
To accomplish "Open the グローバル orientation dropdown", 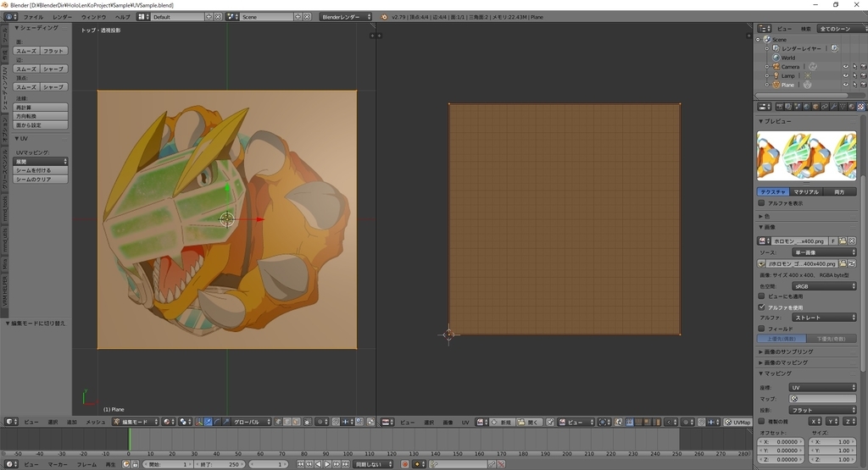I will (251, 422).
